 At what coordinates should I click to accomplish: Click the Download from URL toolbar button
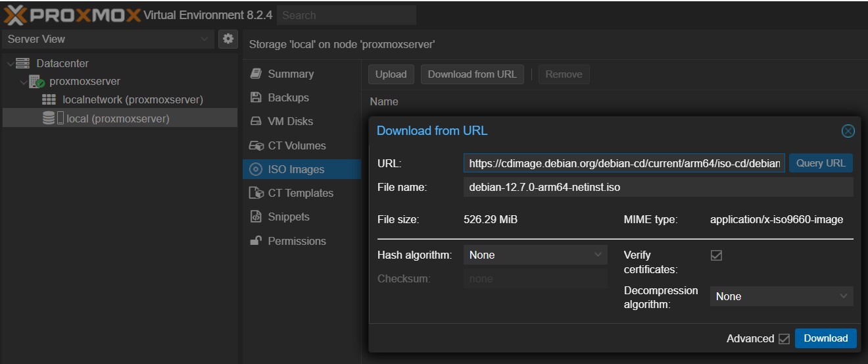[472, 74]
